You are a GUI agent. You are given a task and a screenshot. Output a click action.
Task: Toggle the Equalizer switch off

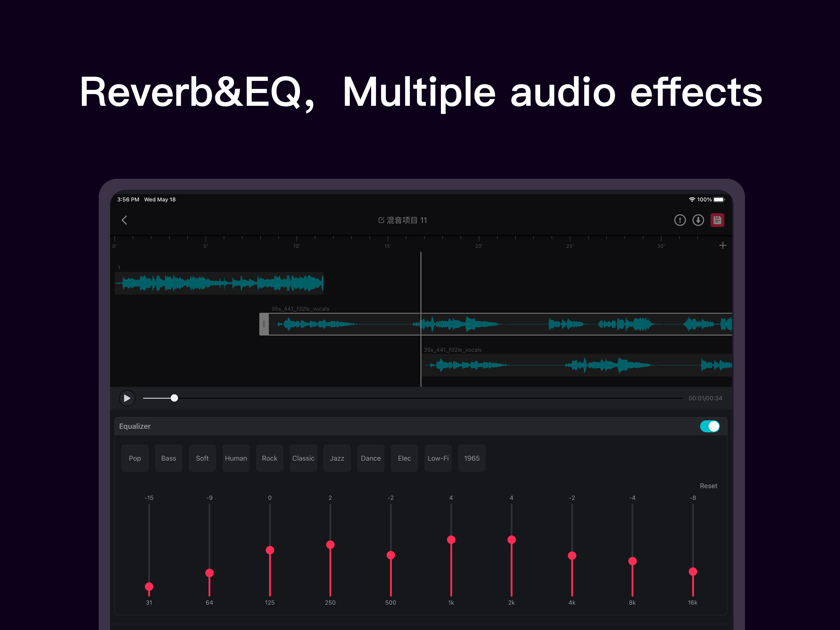click(x=709, y=426)
